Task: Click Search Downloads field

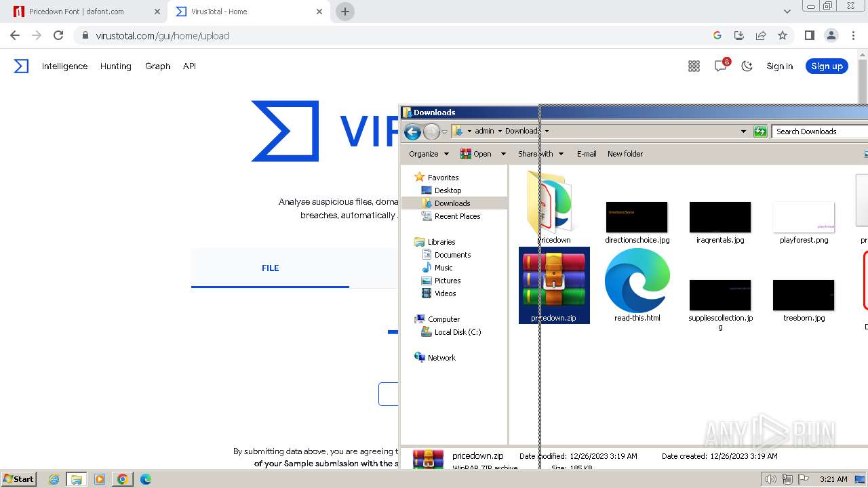Action: [x=819, y=131]
